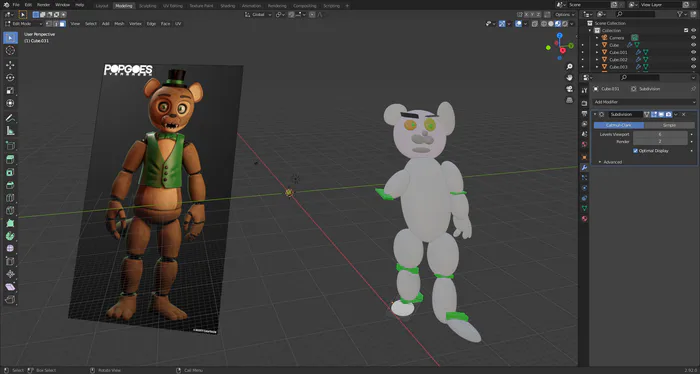Screen dimensions: 700x374
Task: Select the Shear tool
Action: click(x=10, y=287)
